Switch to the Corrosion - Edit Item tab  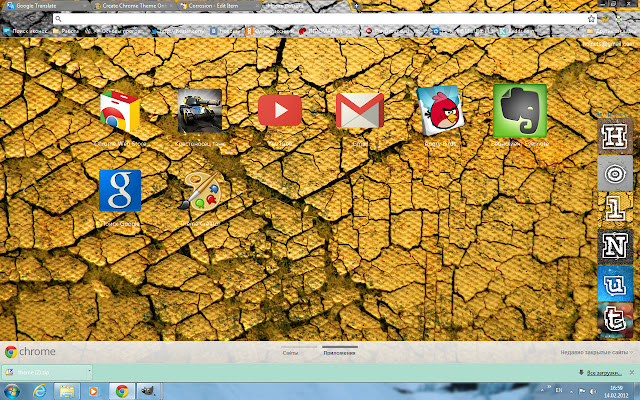(x=220, y=6)
